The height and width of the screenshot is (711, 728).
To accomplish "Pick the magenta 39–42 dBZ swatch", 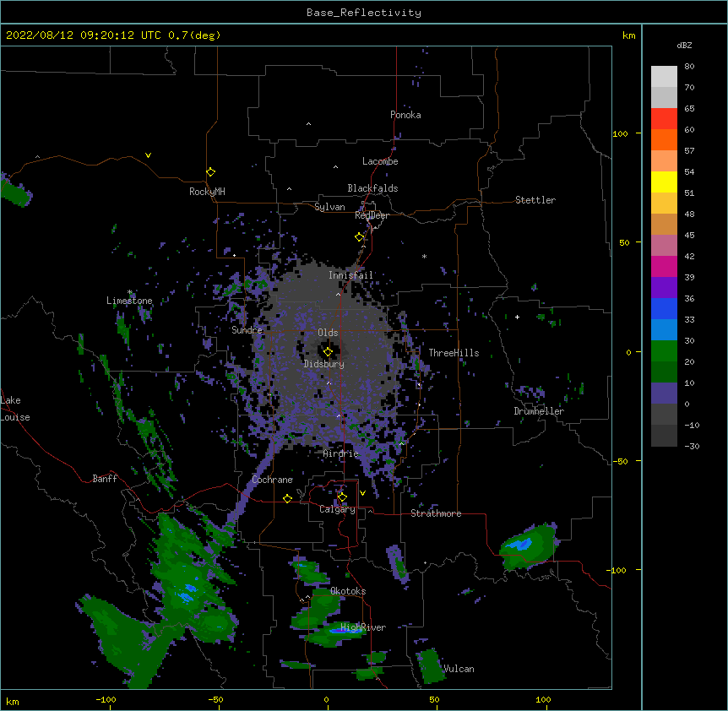I will coord(664,266).
